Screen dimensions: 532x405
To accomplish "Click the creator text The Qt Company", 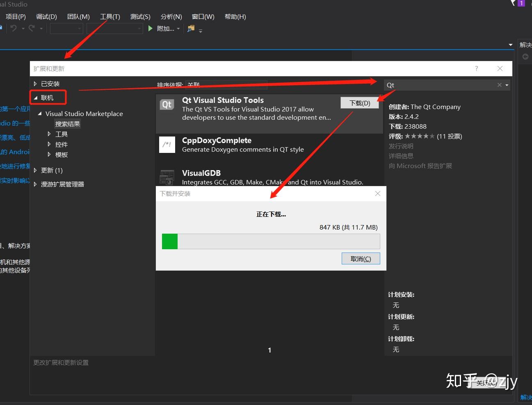I will [436, 107].
